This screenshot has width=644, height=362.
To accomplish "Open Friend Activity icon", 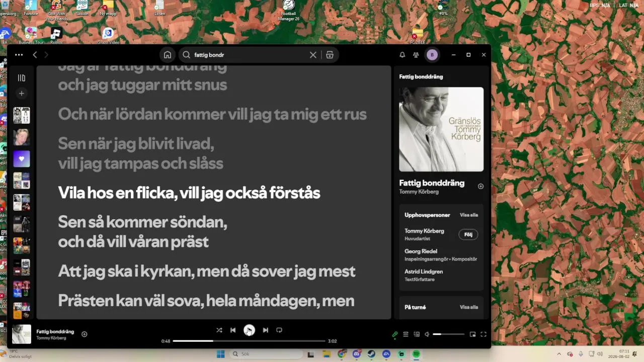I will coord(416,55).
